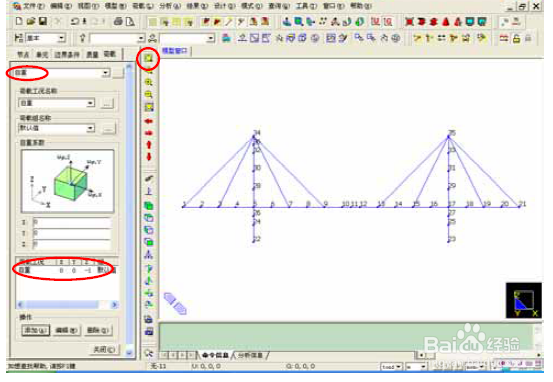Viewport: 553px width, 382px height.
Task: Expand the 自重 function dropdown at panel top
Action: point(105,73)
